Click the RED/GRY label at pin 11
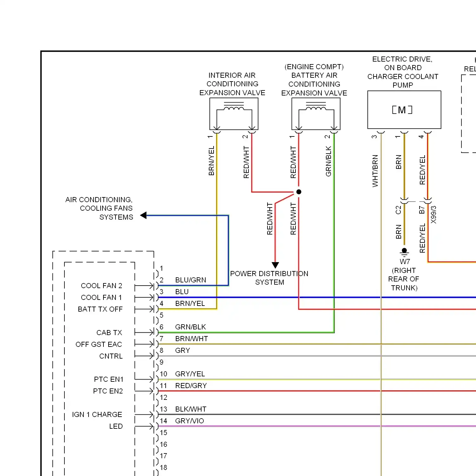Image resolution: width=476 pixels, height=476 pixels. [191, 386]
